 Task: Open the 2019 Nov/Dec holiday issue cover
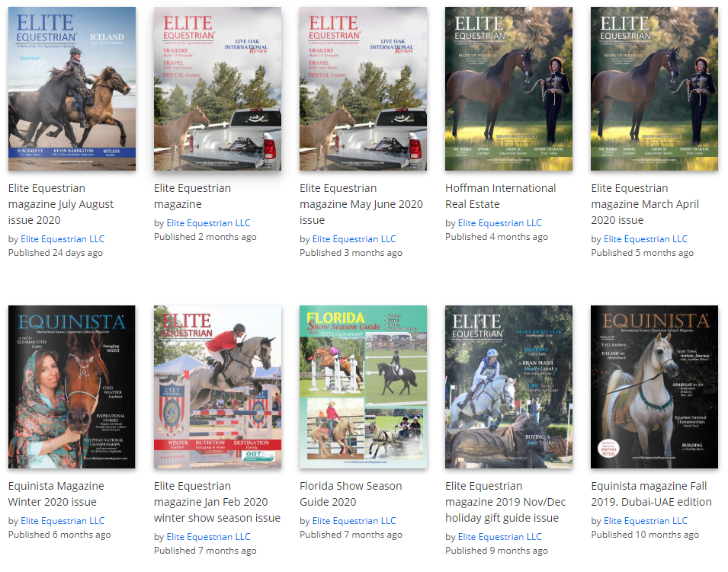click(509, 387)
